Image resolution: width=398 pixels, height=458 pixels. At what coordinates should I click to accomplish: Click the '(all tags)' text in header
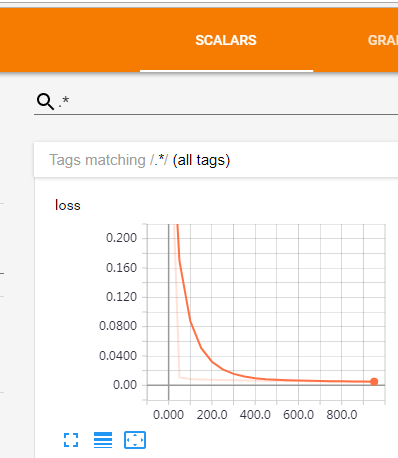tap(201, 160)
